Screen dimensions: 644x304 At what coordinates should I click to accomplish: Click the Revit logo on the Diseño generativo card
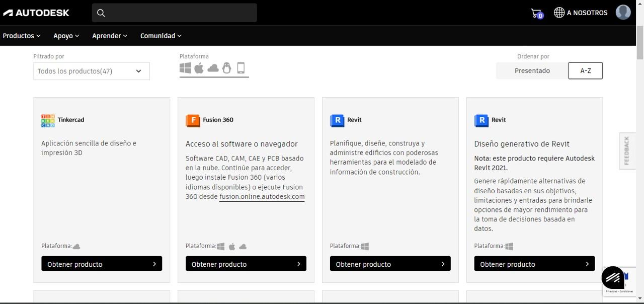coord(481,120)
